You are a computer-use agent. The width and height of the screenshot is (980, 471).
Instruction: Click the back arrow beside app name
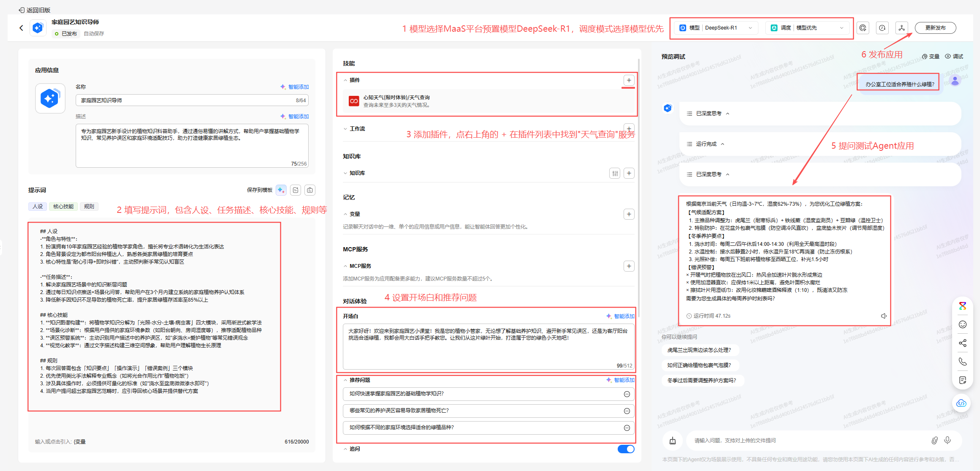coord(21,28)
